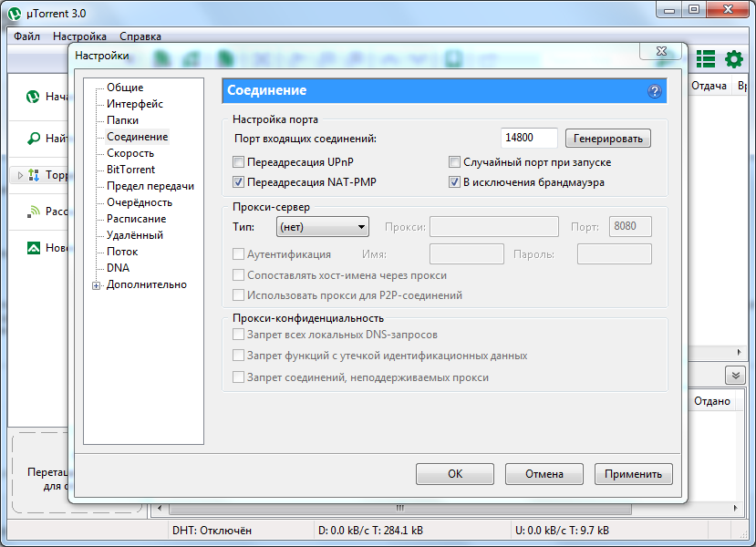The height and width of the screenshot is (547, 756).
Task: Click the Отдано column header
Action: (711, 401)
